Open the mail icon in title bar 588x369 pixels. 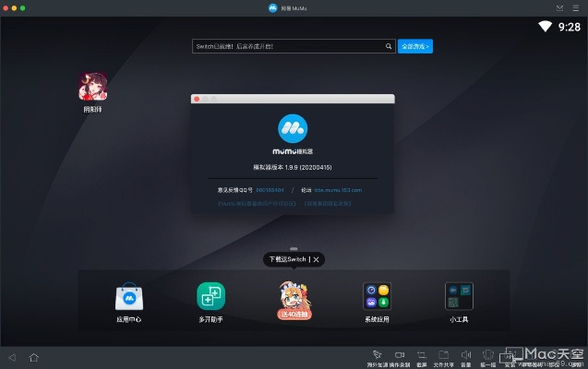pyautogui.click(x=559, y=8)
